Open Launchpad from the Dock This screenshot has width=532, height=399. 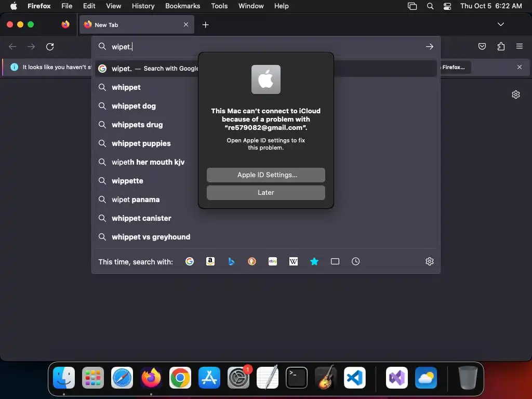point(93,378)
